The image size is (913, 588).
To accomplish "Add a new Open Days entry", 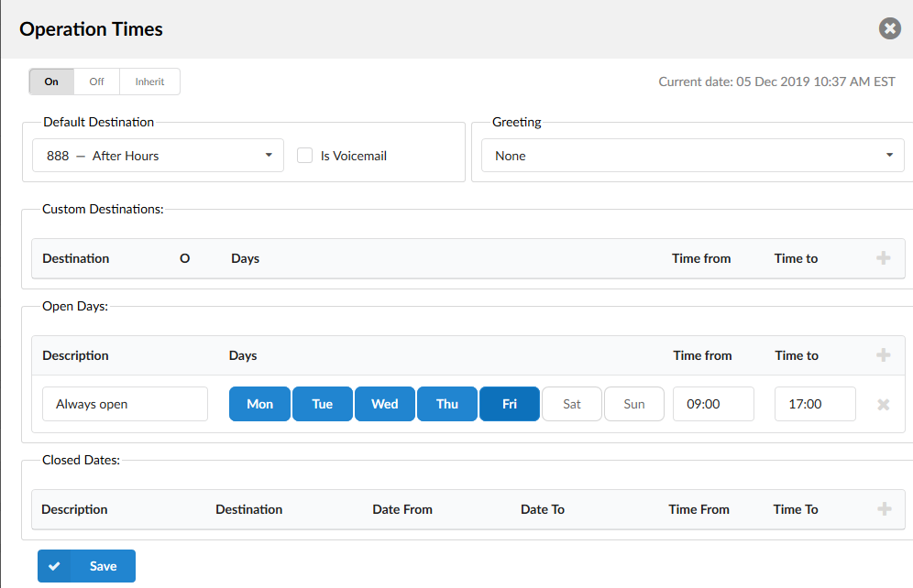I will tap(884, 355).
